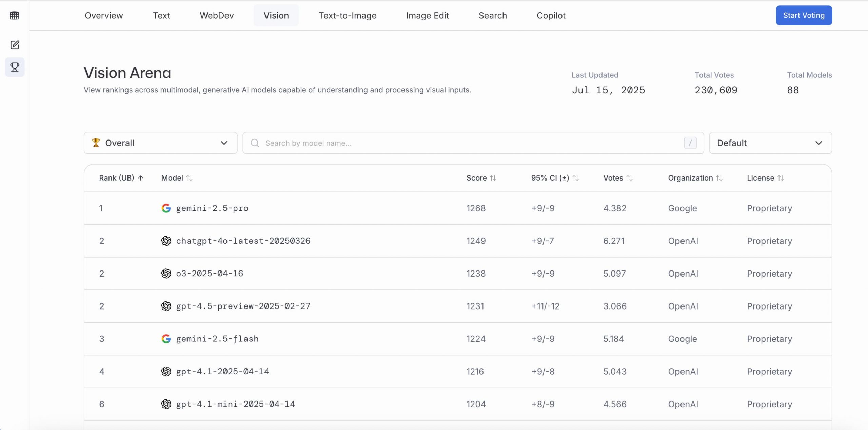Click the chatgpt-4o-latest-20250326 model name
The image size is (868, 430).
tap(243, 241)
